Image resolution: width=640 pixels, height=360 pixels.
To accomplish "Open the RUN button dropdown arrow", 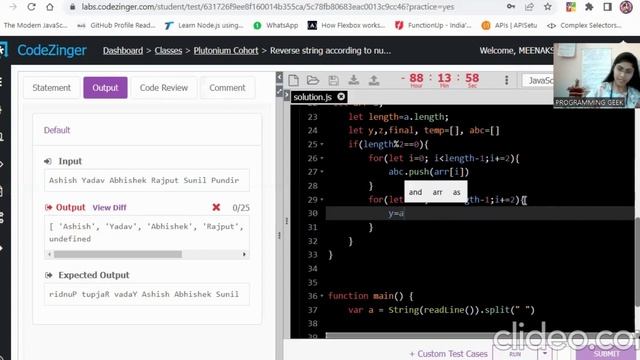I will pos(544,353).
